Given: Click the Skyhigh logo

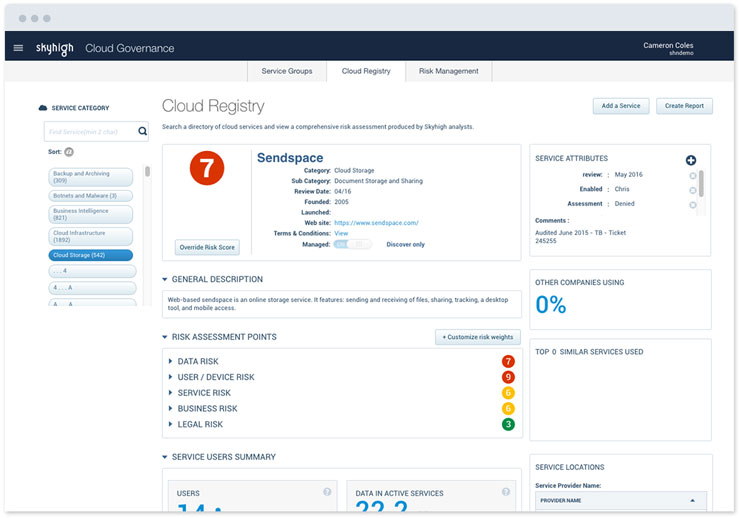Looking at the screenshot, I should coord(55,48).
